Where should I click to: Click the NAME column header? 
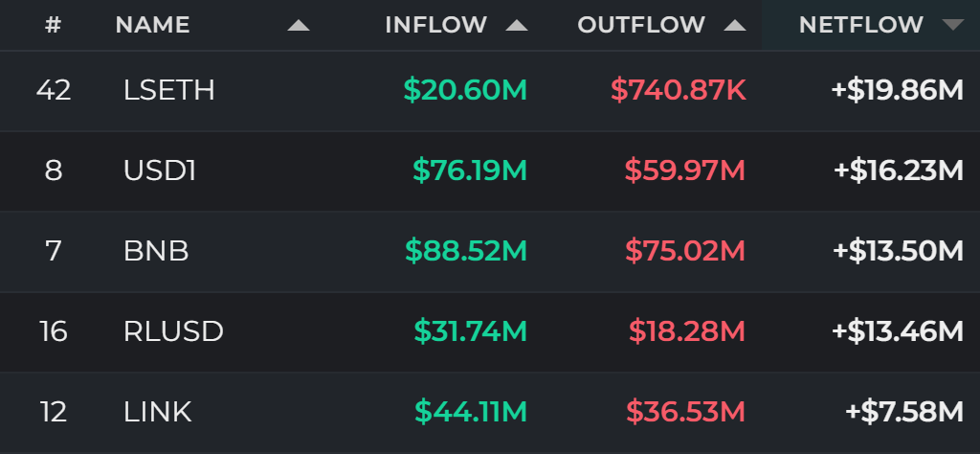click(x=152, y=25)
